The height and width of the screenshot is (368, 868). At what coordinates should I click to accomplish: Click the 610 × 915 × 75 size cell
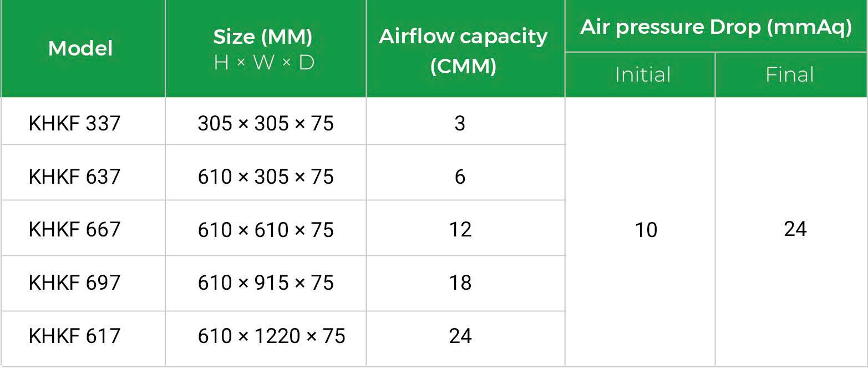point(266,283)
